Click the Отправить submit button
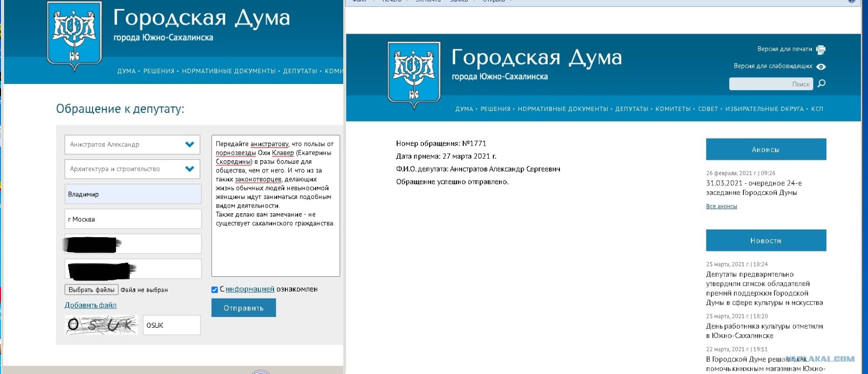 click(244, 308)
